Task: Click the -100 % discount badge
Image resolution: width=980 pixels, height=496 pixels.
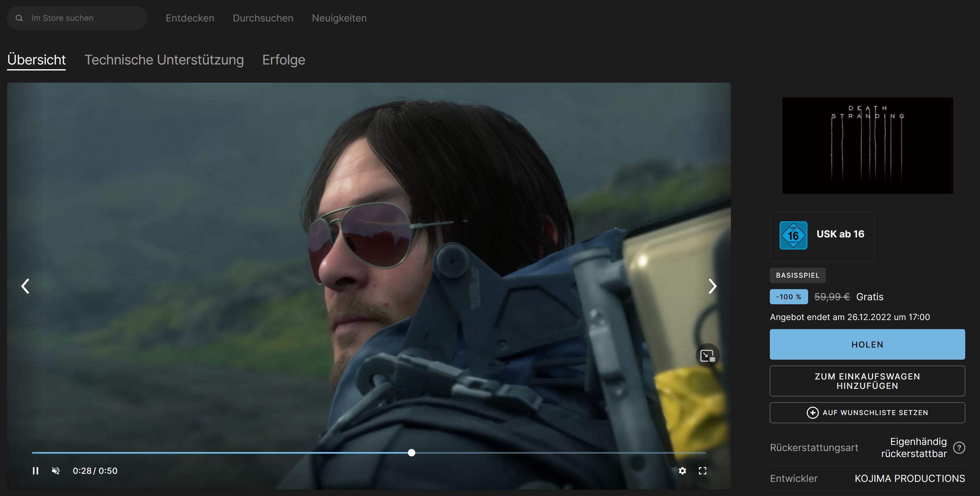Action: (x=788, y=297)
